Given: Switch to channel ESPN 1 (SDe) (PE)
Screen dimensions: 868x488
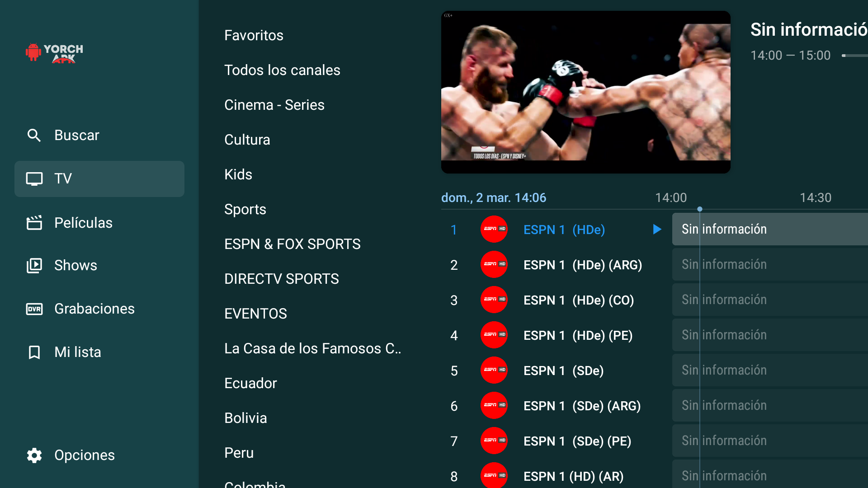Looking at the screenshot, I should coord(577,441).
